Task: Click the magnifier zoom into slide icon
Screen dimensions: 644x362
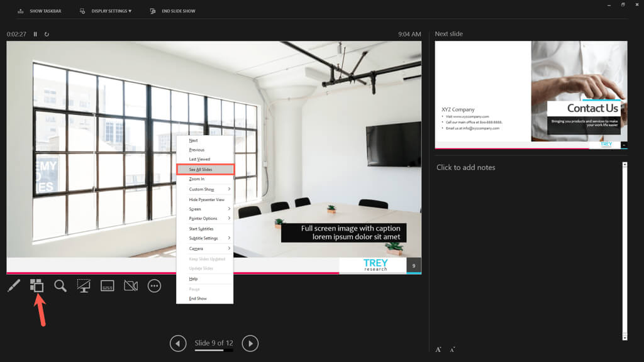Action: 60,286
